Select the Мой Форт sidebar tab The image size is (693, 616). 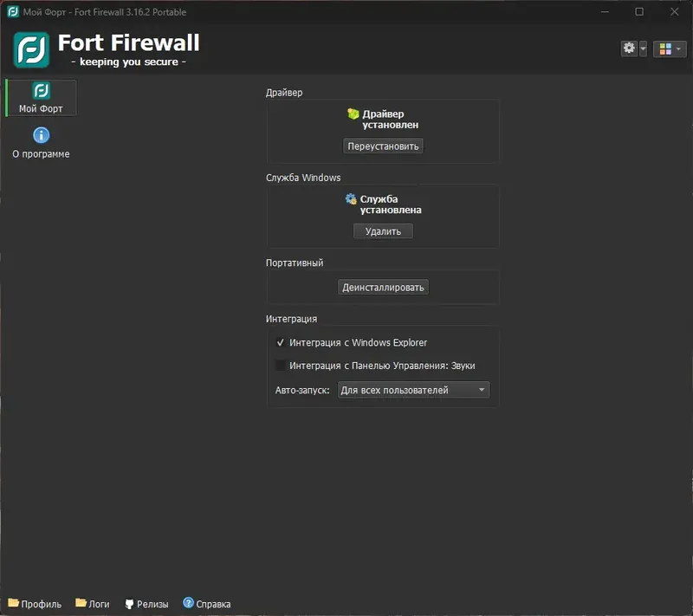[x=41, y=98]
